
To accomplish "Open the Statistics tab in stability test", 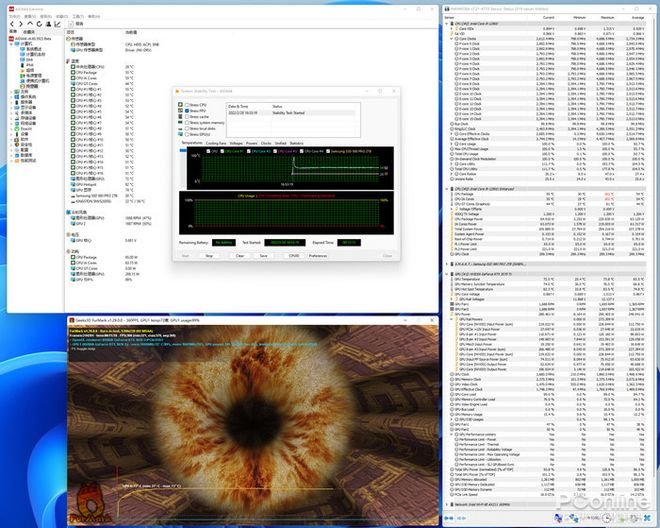I will click(297, 143).
